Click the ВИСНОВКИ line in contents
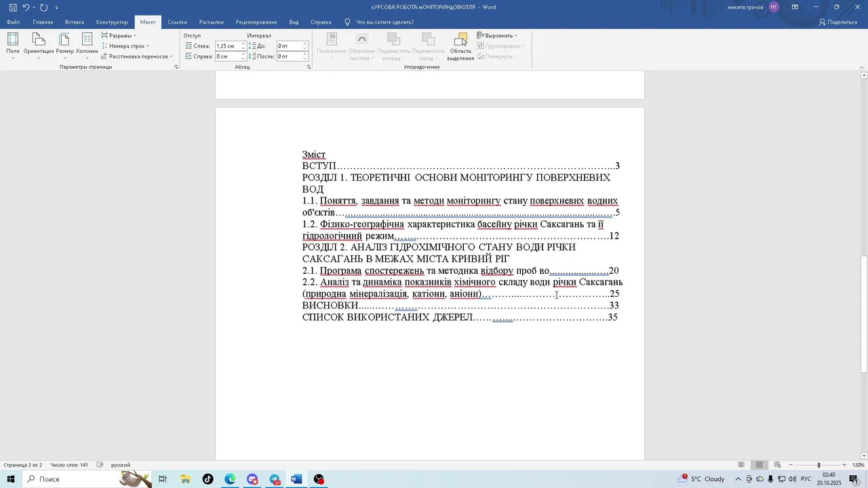Viewport: 868px width, 488px height. click(461, 306)
